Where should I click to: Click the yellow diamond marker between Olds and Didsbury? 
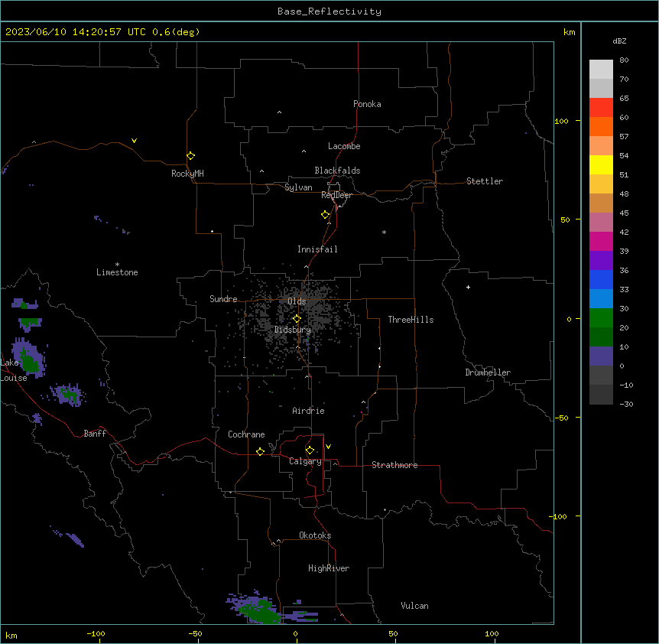pyautogui.click(x=297, y=319)
